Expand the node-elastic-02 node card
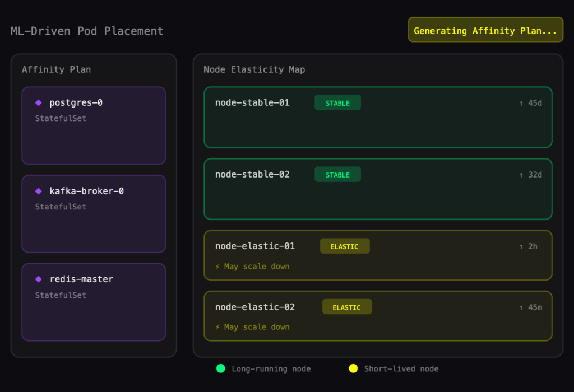The width and height of the screenshot is (574, 392). (x=378, y=315)
